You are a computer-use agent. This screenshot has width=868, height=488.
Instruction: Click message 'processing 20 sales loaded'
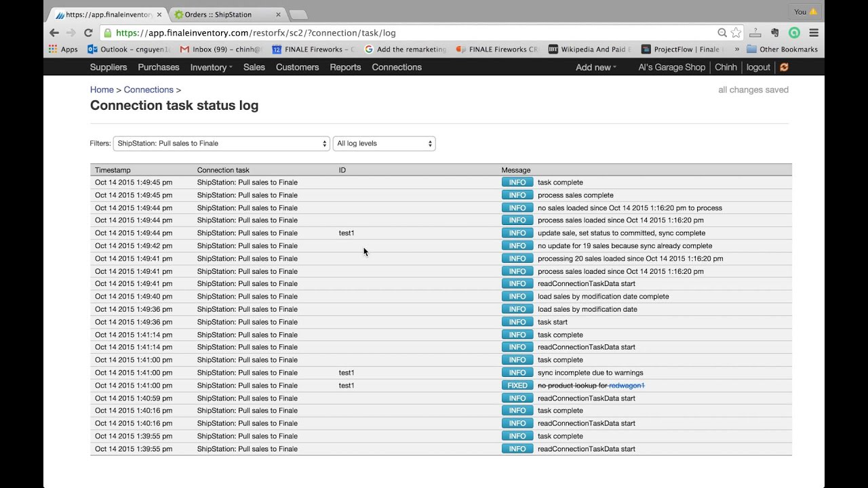pyautogui.click(x=630, y=259)
